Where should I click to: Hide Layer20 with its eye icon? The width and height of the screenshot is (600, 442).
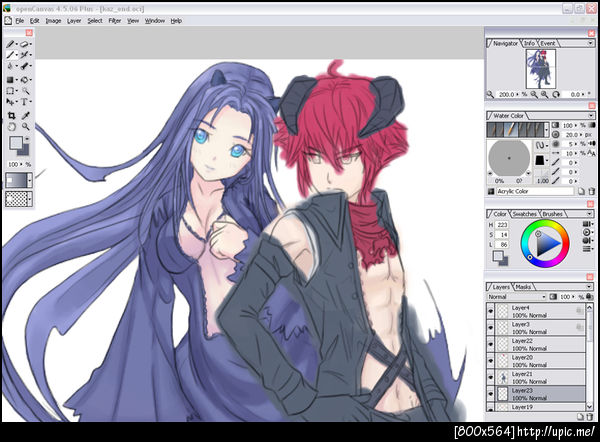click(x=491, y=361)
